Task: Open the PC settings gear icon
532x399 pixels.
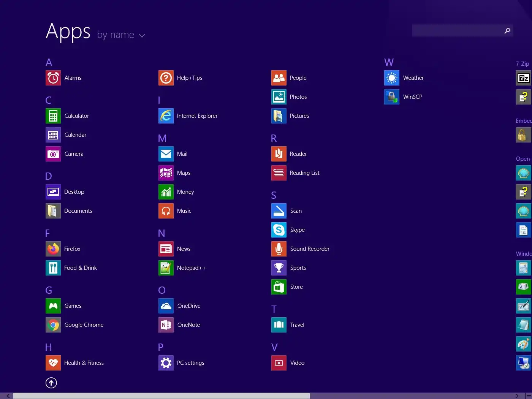Action: (x=166, y=363)
